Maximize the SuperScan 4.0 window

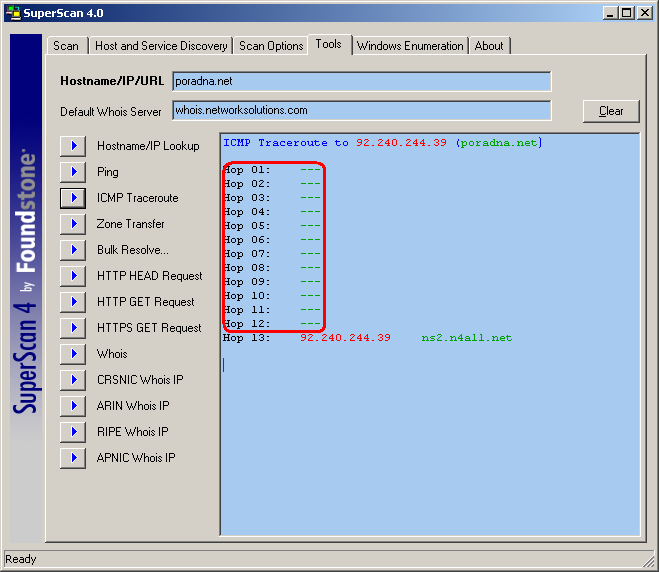point(627,13)
